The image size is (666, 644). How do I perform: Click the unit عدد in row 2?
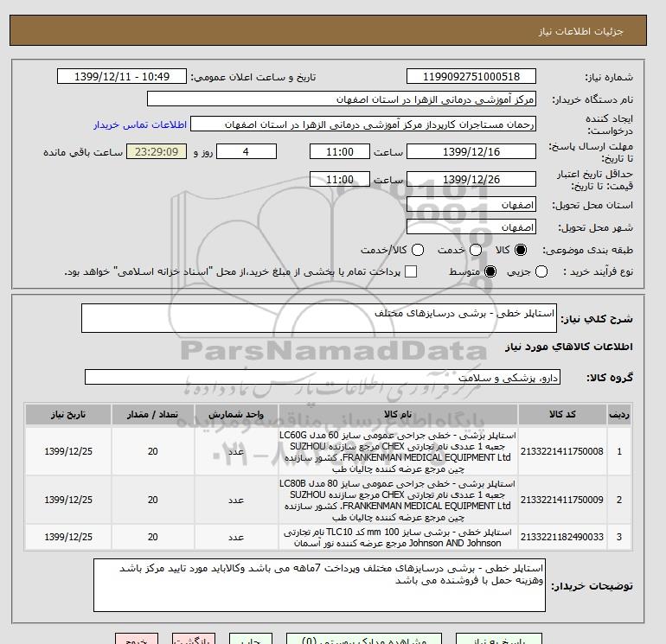236,501
